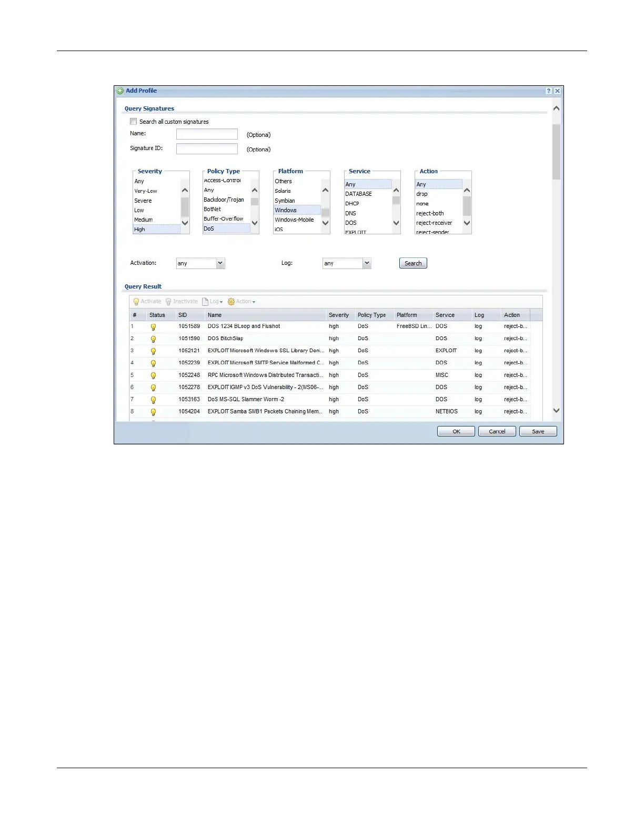The image size is (644, 834).
Task: Select Backdoor/Trojan in Policy Type list
Action: click(226, 200)
